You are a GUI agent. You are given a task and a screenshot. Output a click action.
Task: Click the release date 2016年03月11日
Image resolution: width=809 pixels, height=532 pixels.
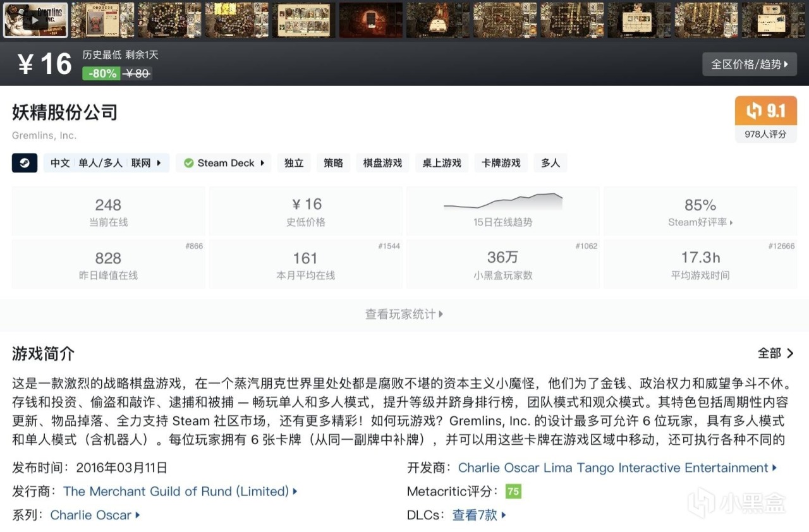[x=122, y=468]
